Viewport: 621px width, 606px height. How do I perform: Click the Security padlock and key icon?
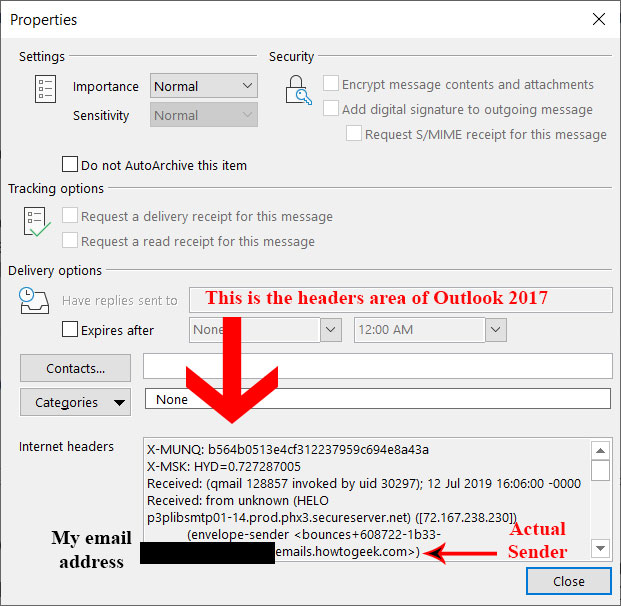point(298,90)
